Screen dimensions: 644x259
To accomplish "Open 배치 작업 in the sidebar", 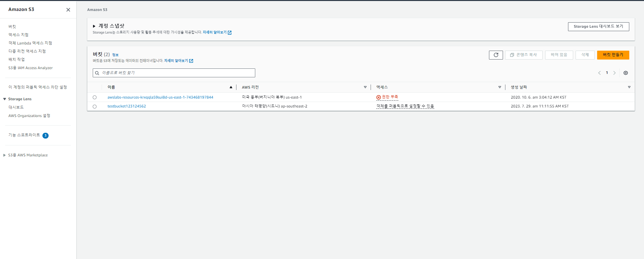I will coord(16,60).
